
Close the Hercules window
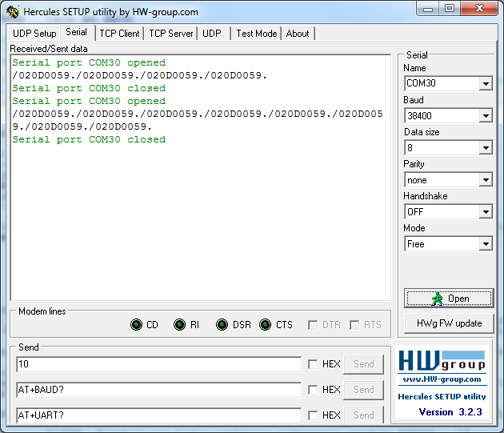(479, 9)
